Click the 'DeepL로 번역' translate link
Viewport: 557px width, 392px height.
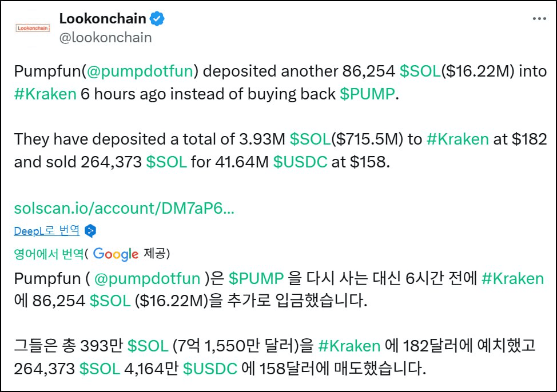tap(47, 231)
